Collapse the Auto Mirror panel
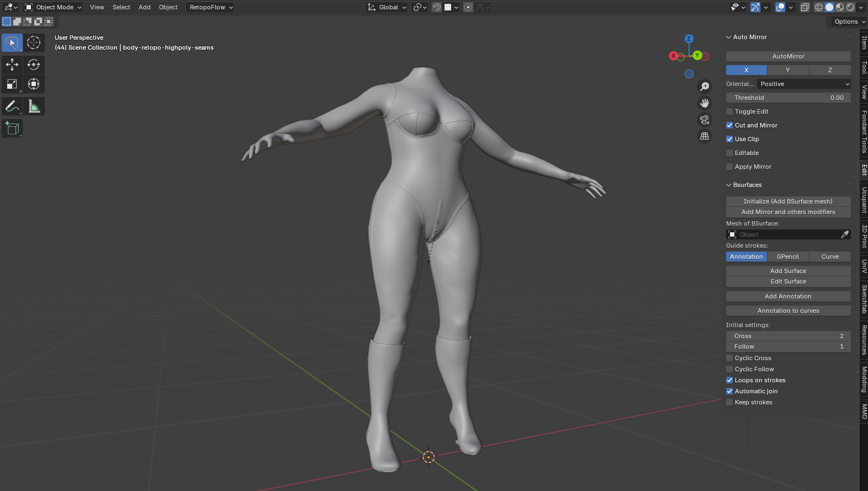 point(728,37)
